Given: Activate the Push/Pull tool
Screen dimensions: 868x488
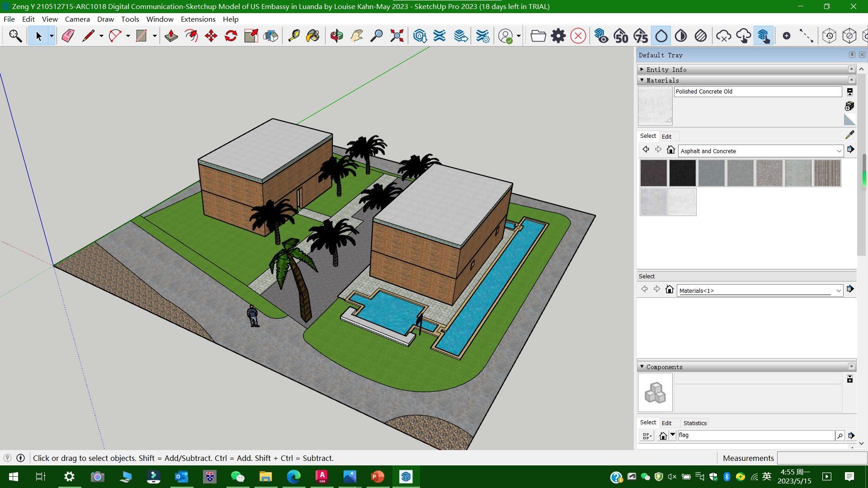Looking at the screenshot, I should [171, 36].
